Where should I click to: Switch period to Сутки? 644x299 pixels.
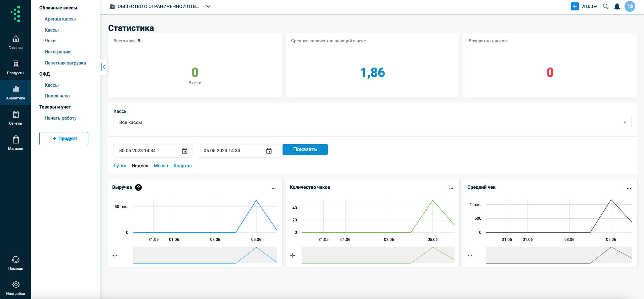coord(120,166)
